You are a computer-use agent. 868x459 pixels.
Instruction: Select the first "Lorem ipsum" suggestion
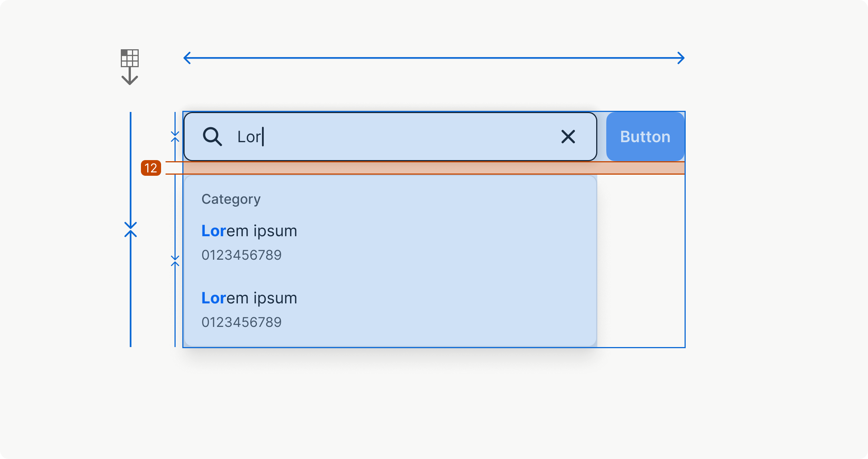coord(249,231)
